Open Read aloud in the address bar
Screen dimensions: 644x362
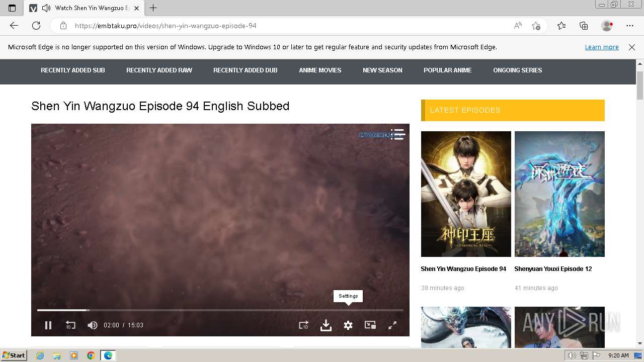point(518,26)
